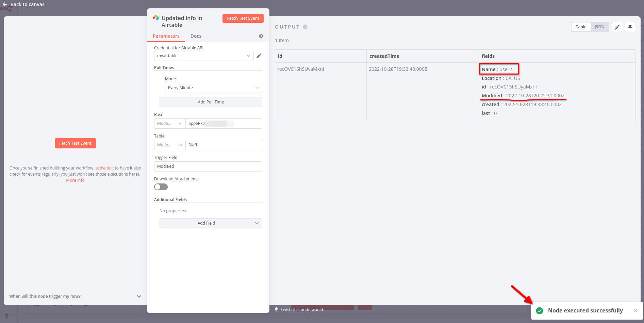Open node settings gear icon
The width and height of the screenshot is (644, 323).
click(x=261, y=36)
